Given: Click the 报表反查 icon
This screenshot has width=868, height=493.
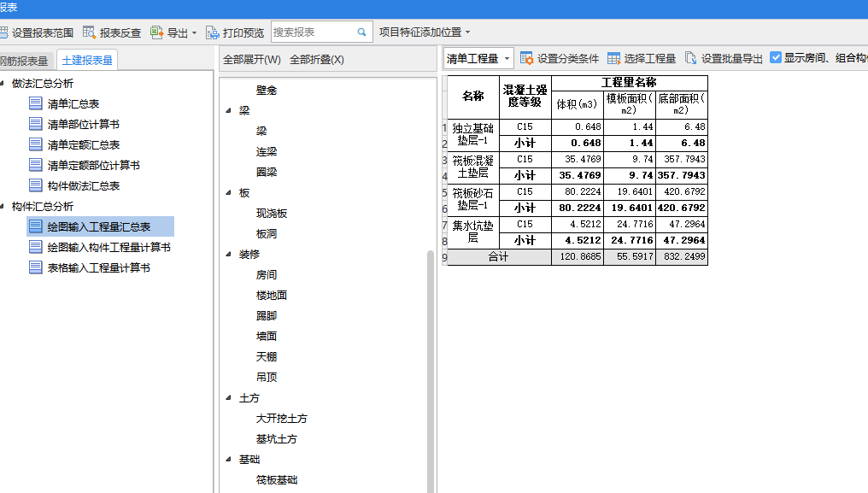Looking at the screenshot, I should pyautogui.click(x=89, y=32).
